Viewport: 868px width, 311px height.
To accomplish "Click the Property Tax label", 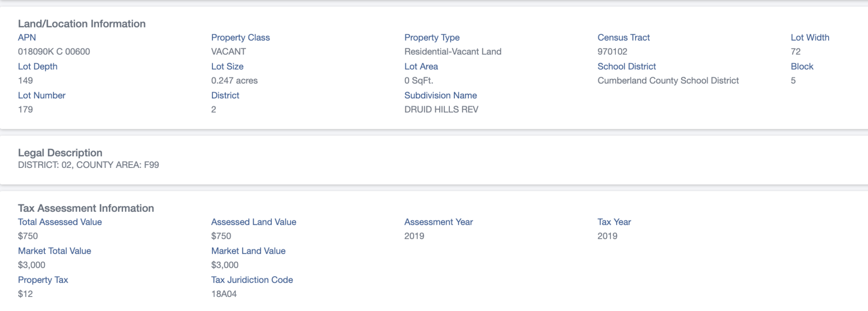I will click(x=43, y=280).
